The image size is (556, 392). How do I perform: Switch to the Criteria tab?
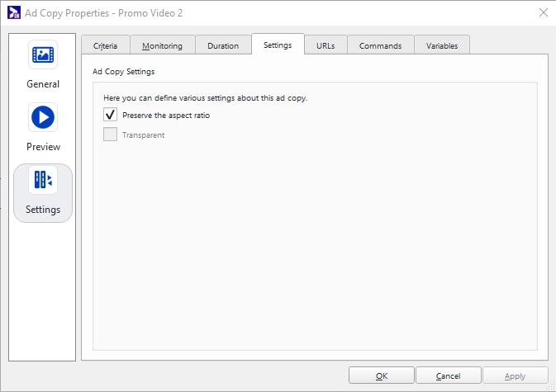click(105, 45)
